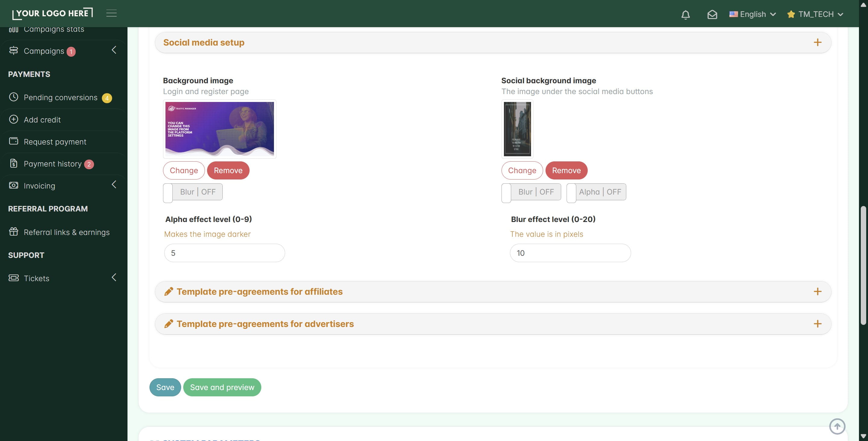Click the Add credit plus-circle icon
Viewport: 868px width, 441px height.
(14, 119)
